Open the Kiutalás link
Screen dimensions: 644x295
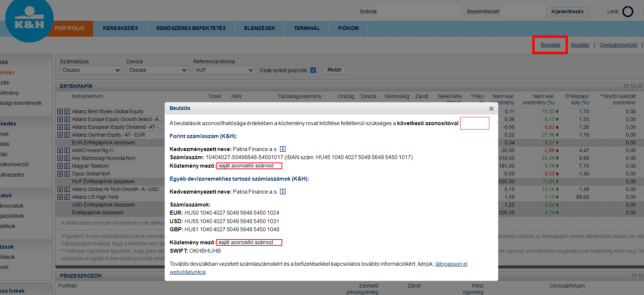[x=580, y=45]
